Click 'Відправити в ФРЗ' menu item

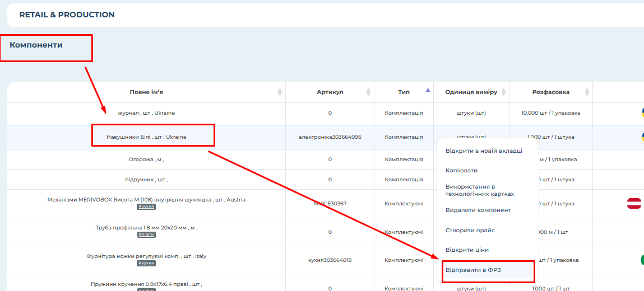point(474,270)
